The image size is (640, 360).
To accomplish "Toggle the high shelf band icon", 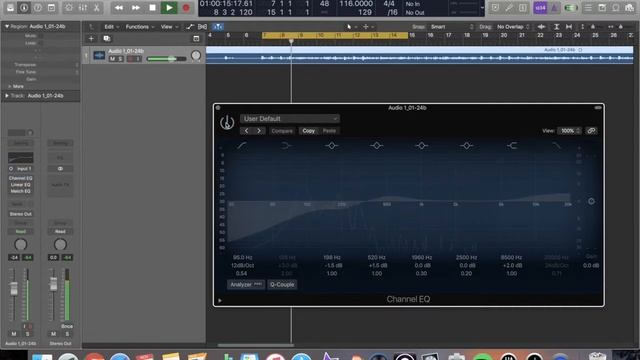I will [x=511, y=145].
